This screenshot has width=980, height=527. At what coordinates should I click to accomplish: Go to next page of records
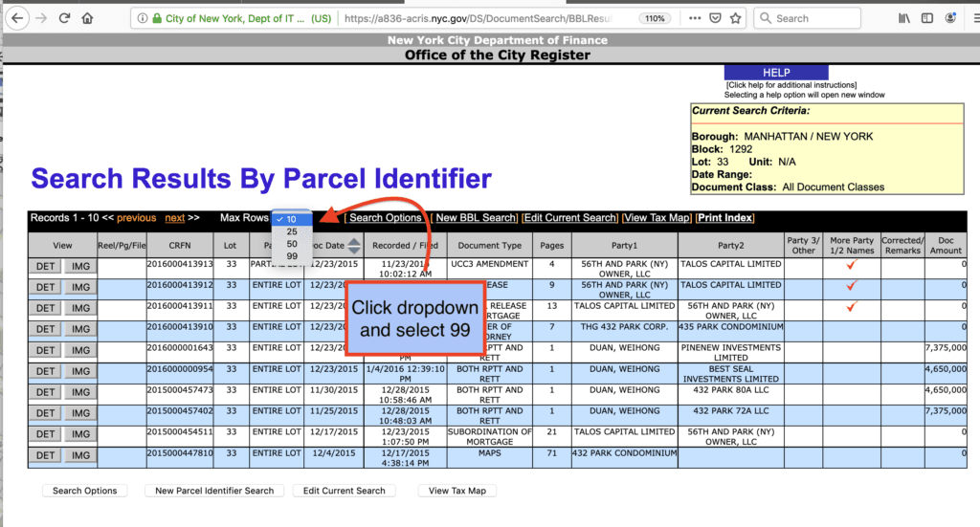pos(174,218)
